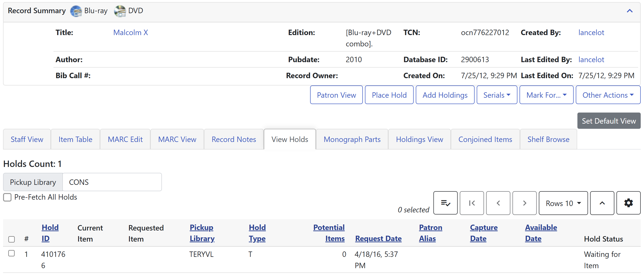
Task: Collapse the holds grid with up chevron
Action: [602, 203]
